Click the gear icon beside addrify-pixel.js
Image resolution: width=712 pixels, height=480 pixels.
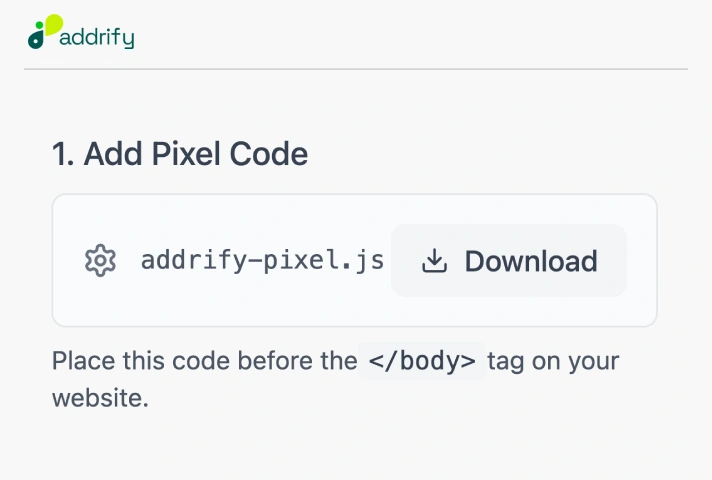[100, 261]
